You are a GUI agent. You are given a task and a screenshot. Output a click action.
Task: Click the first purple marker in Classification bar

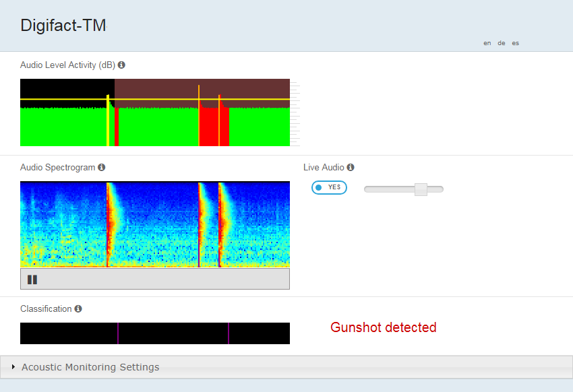118,333
